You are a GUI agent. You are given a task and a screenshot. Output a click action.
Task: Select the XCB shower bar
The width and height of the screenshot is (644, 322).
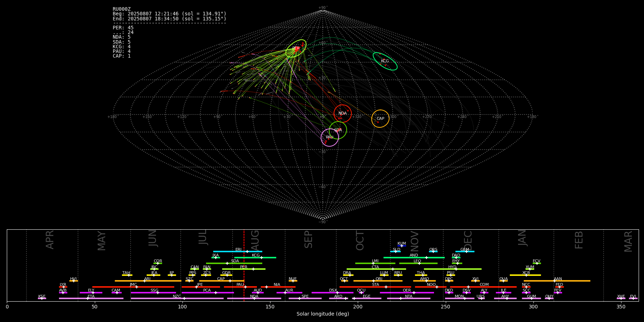525,275
